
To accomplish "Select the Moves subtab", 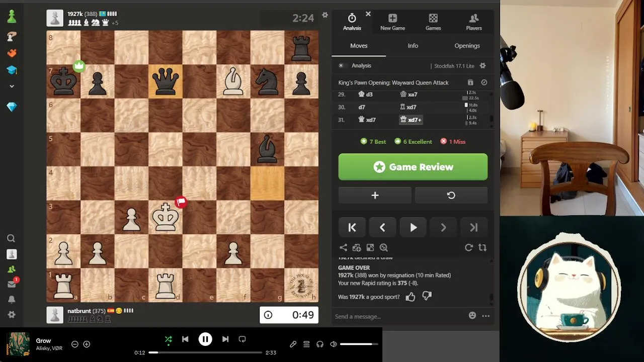I will pyautogui.click(x=359, y=46).
